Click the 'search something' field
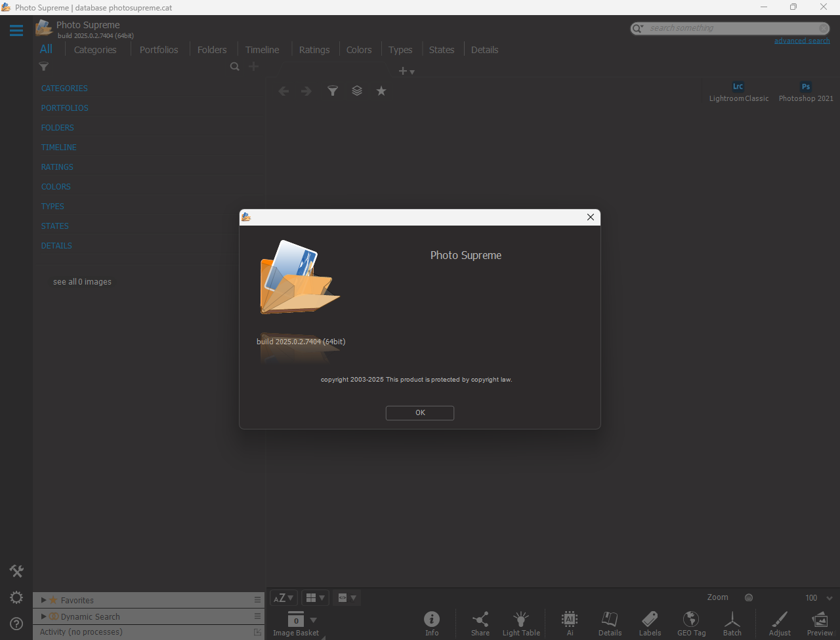Image resolution: width=840 pixels, height=640 pixels. click(730, 28)
